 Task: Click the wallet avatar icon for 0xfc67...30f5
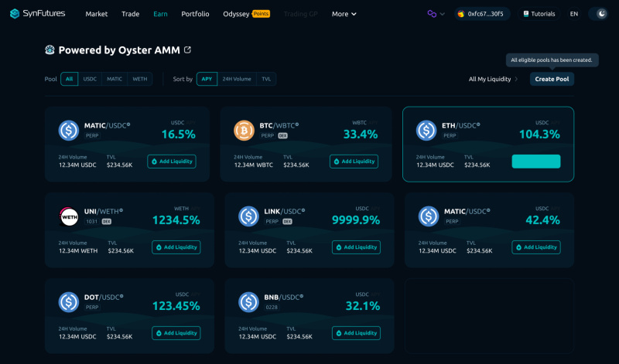click(x=460, y=14)
